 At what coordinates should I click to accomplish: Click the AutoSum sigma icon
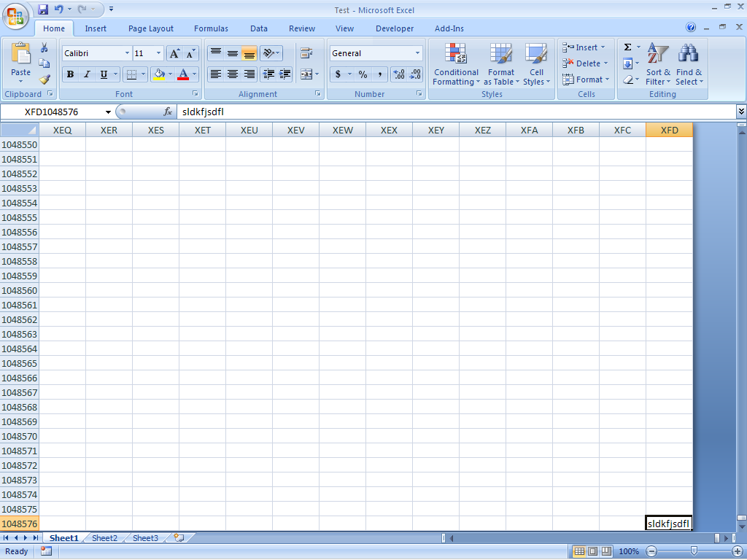(627, 47)
